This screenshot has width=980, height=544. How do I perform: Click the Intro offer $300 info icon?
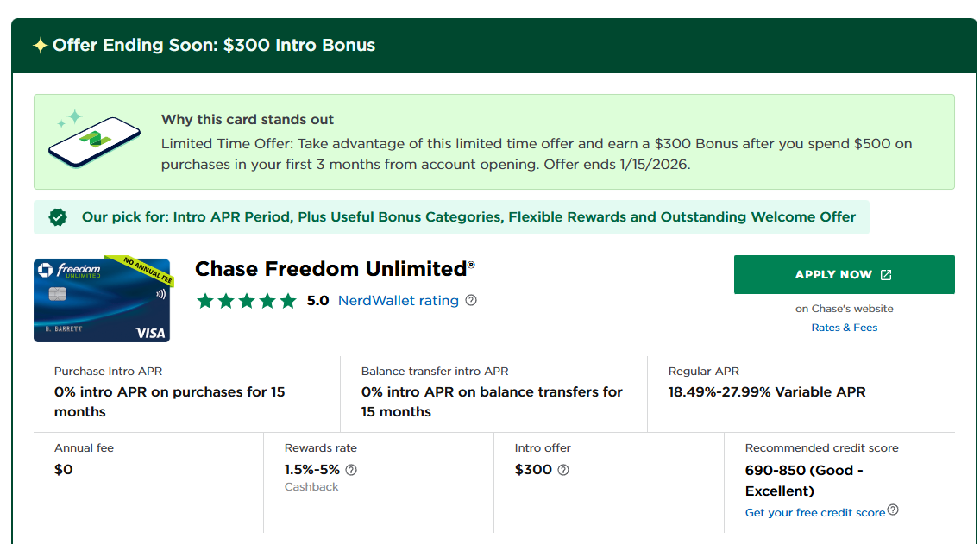coord(563,470)
